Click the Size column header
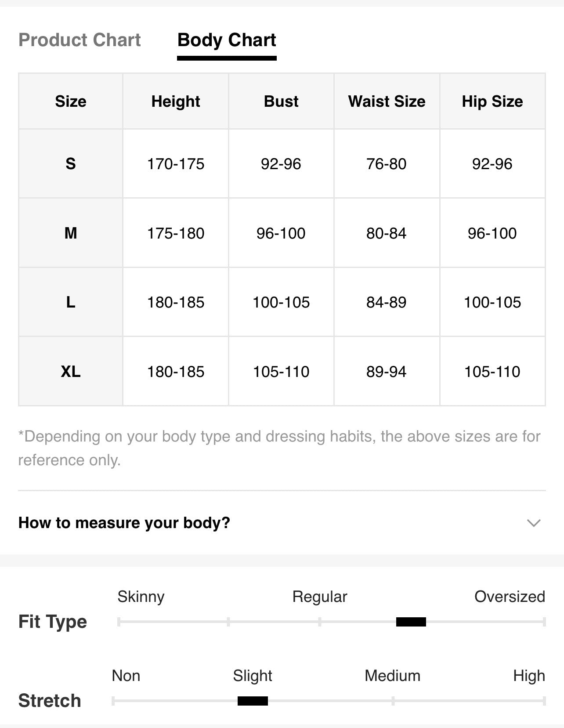The image size is (564, 728). 71,101
